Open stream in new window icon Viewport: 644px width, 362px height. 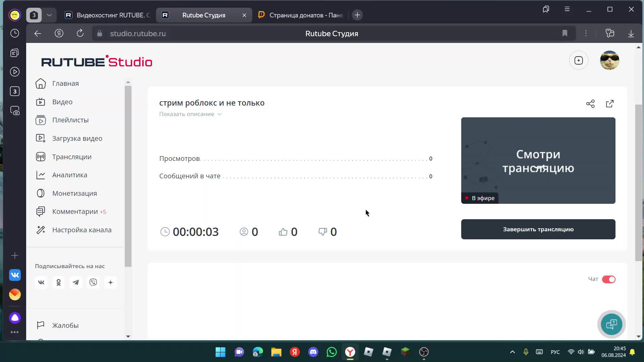(610, 104)
